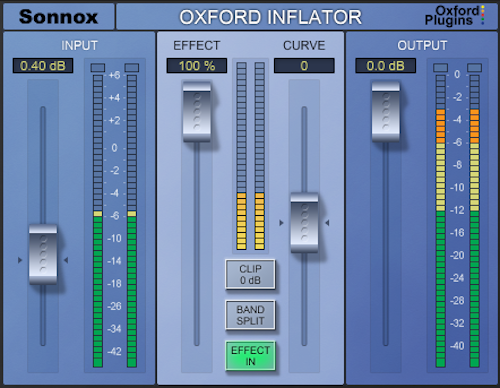Click the right output clip indicator

[x=474, y=68]
